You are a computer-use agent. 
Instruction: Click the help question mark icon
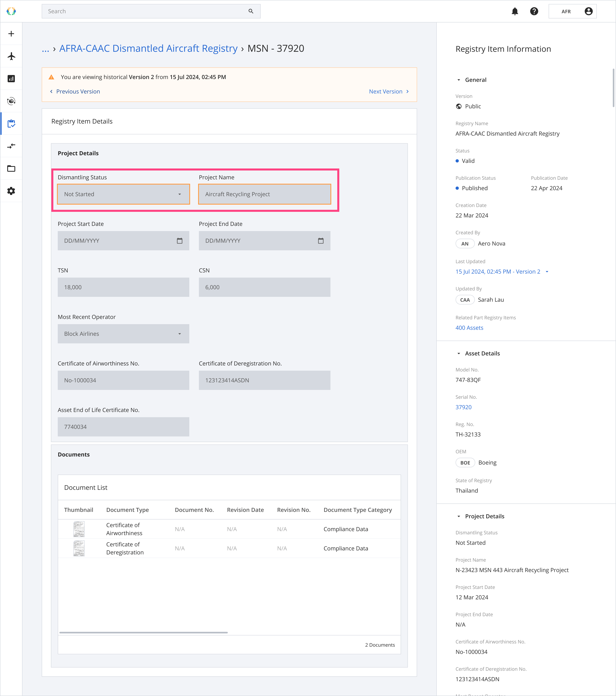point(534,11)
